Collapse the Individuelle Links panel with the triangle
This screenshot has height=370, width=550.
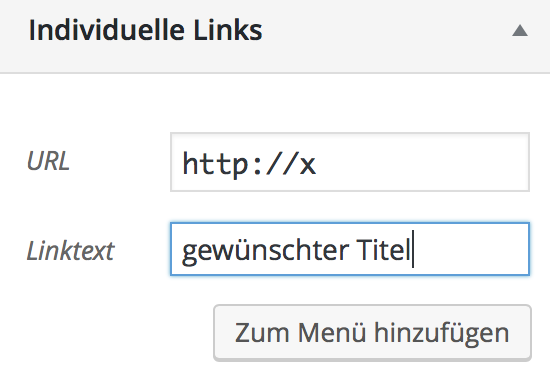pos(519,31)
